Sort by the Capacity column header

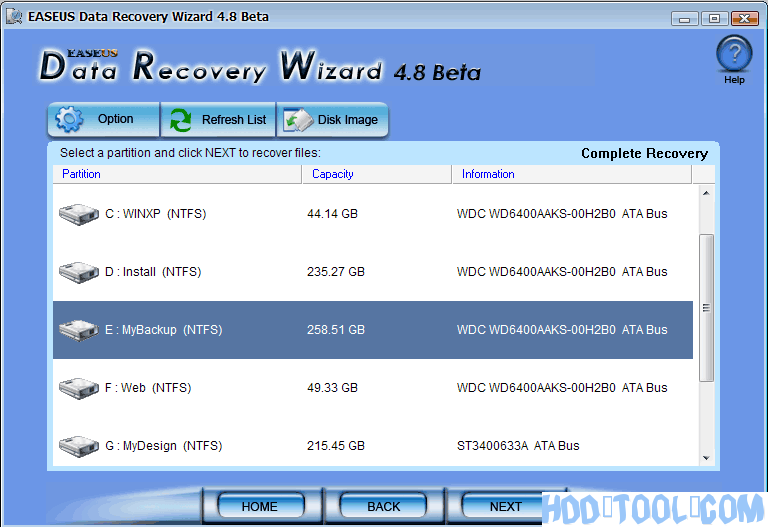pyautogui.click(x=377, y=174)
